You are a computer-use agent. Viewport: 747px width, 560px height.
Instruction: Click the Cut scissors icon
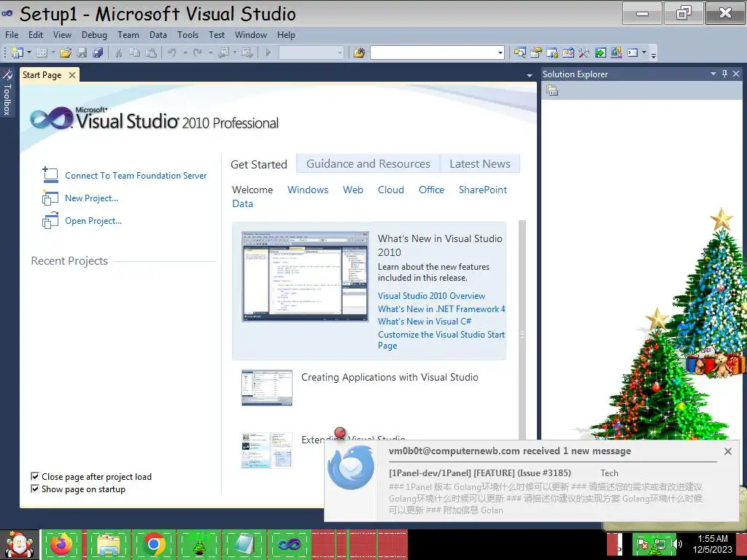[118, 52]
